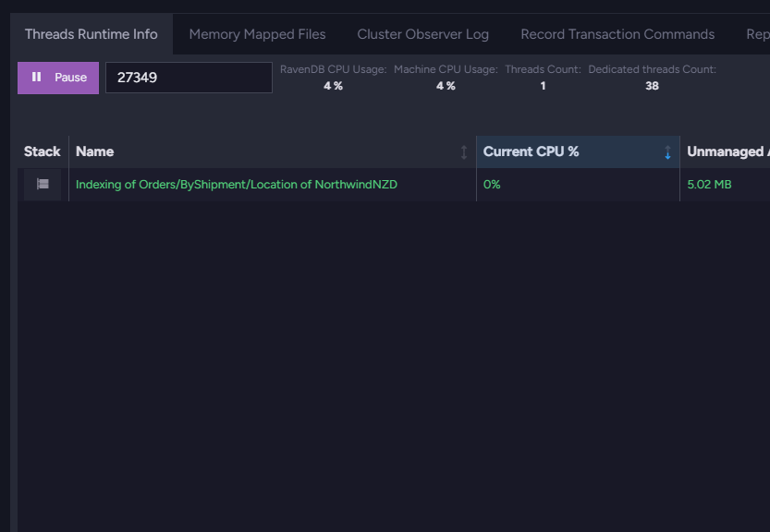Open Record Transaction Commands tab

[x=617, y=34]
